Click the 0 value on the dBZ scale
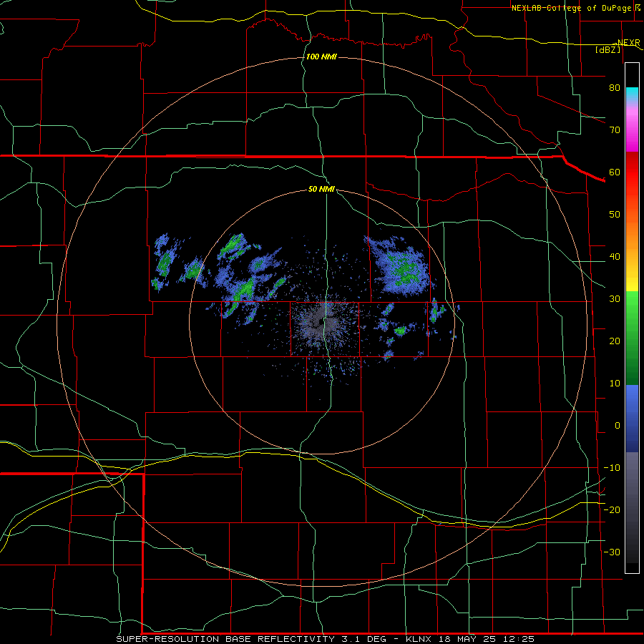The image size is (644, 644). coord(618,426)
